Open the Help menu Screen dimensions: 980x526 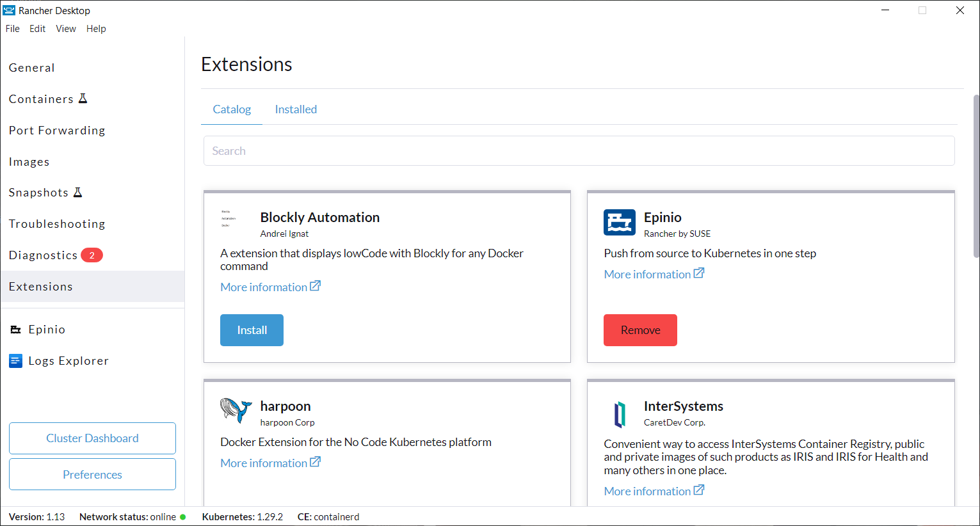[96, 29]
